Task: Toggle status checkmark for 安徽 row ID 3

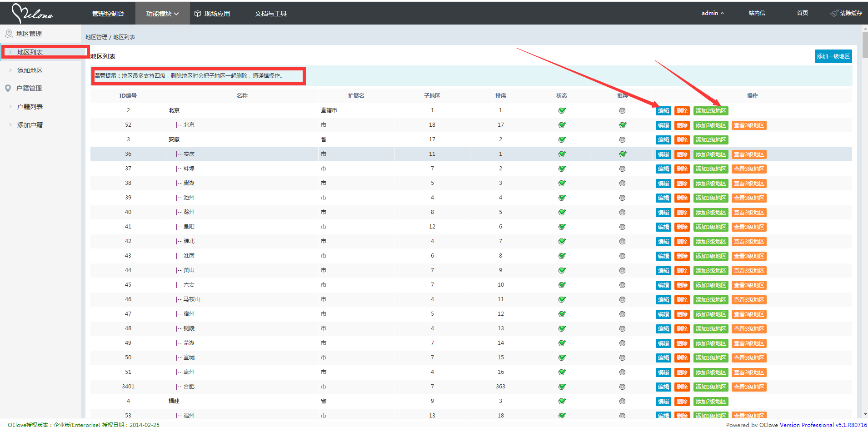Action: [562, 139]
